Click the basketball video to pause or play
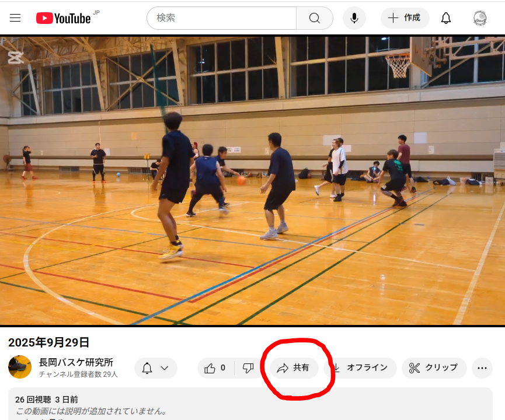This screenshot has height=420, width=505. (252, 181)
